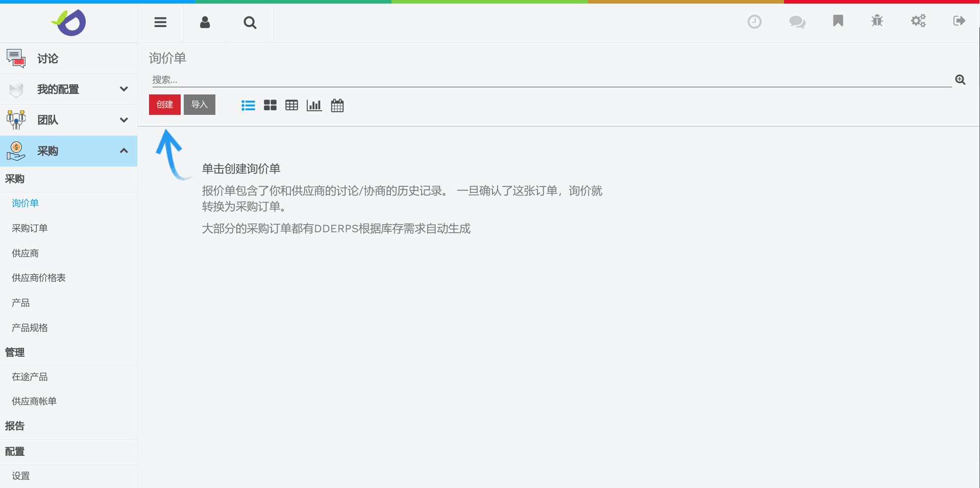
Task: Open the chat conversations icon
Action: [x=796, y=21]
